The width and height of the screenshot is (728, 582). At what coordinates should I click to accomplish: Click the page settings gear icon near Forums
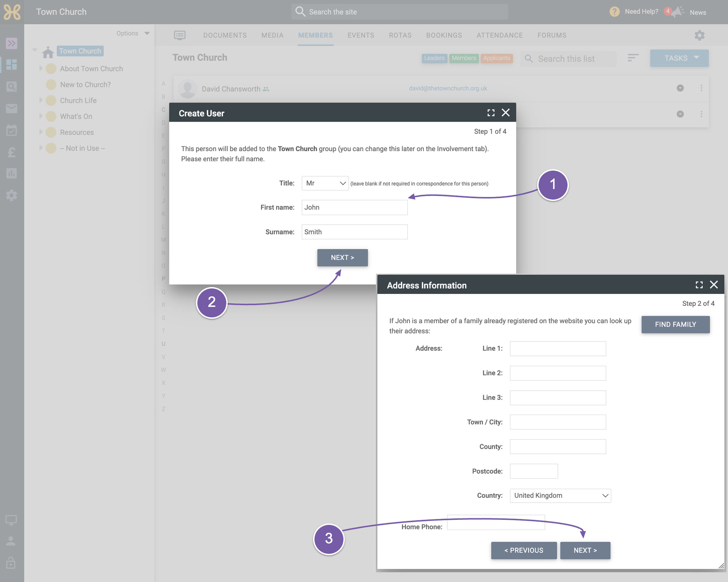point(699,35)
